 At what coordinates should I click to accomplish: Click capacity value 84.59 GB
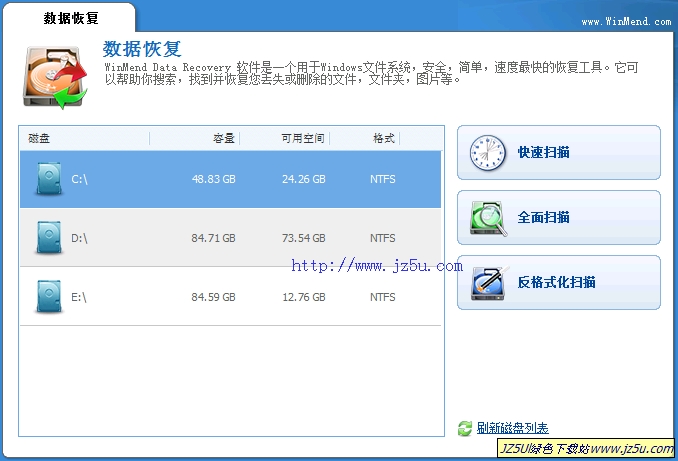214,297
